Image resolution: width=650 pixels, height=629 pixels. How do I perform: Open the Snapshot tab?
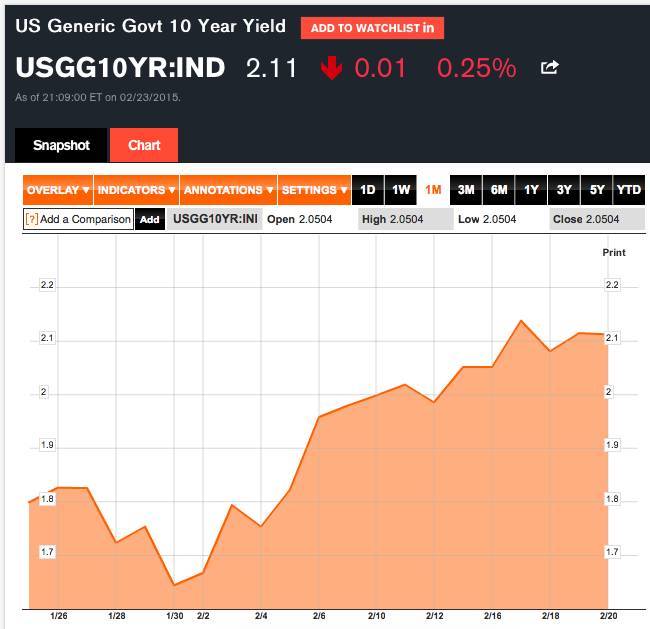pyautogui.click(x=61, y=145)
